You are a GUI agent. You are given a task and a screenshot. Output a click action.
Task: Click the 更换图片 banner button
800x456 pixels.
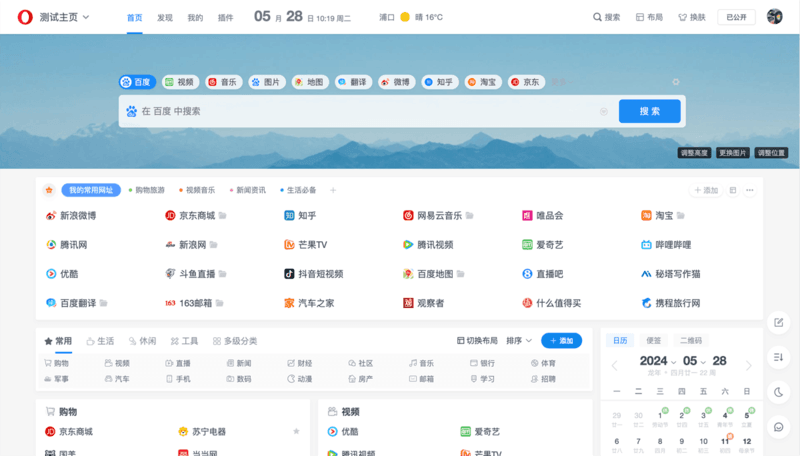click(x=733, y=153)
